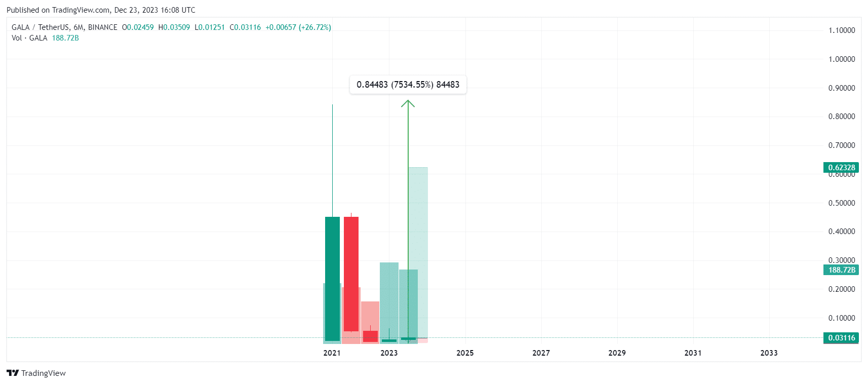Click the 2021 time axis label
The height and width of the screenshot is (384, 868).
coord(332,353)
